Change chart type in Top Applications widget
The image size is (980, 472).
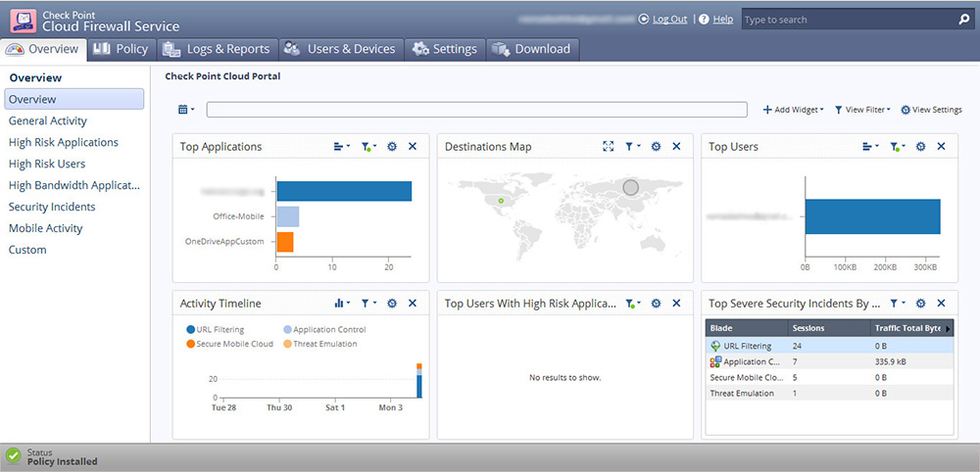(341, 147)
